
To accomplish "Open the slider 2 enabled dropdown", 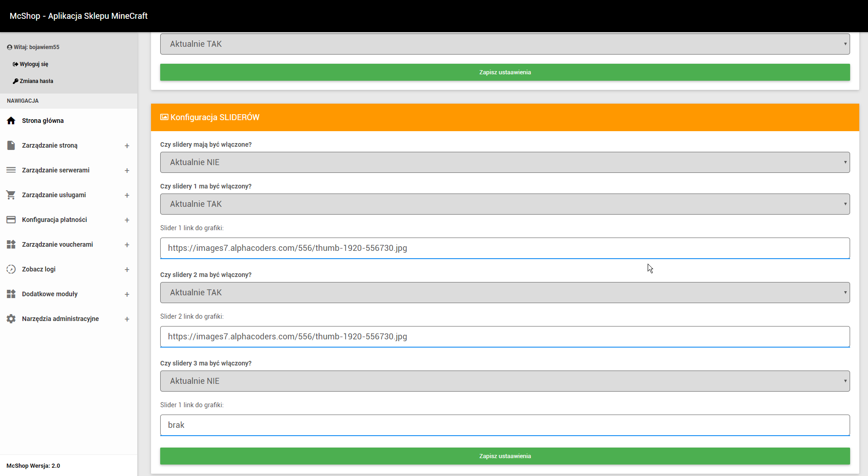I will [504, 293].
